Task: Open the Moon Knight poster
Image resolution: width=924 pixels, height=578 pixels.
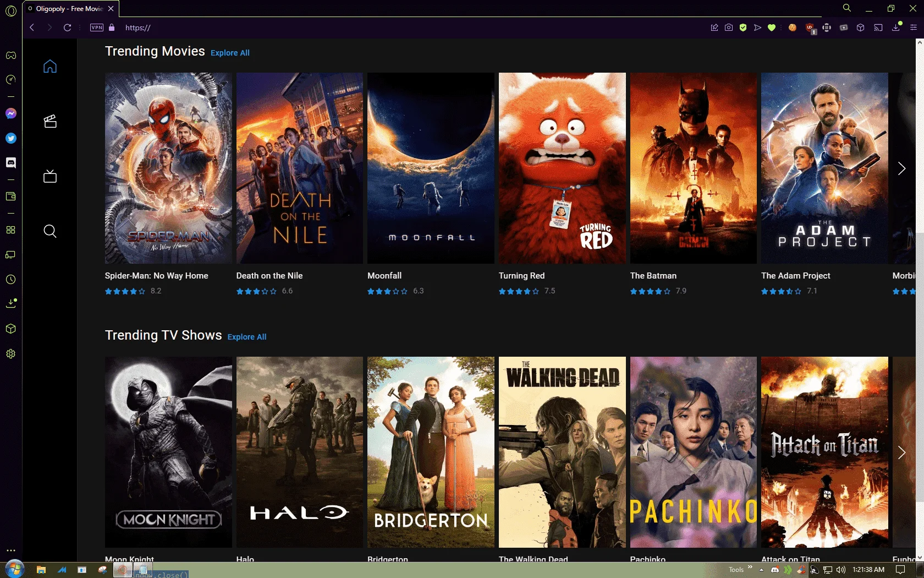Action: tap(168, 452)
